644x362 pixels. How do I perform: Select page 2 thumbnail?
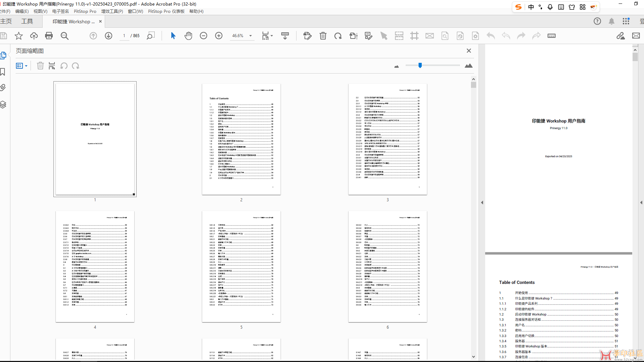[x=241, y=139]
